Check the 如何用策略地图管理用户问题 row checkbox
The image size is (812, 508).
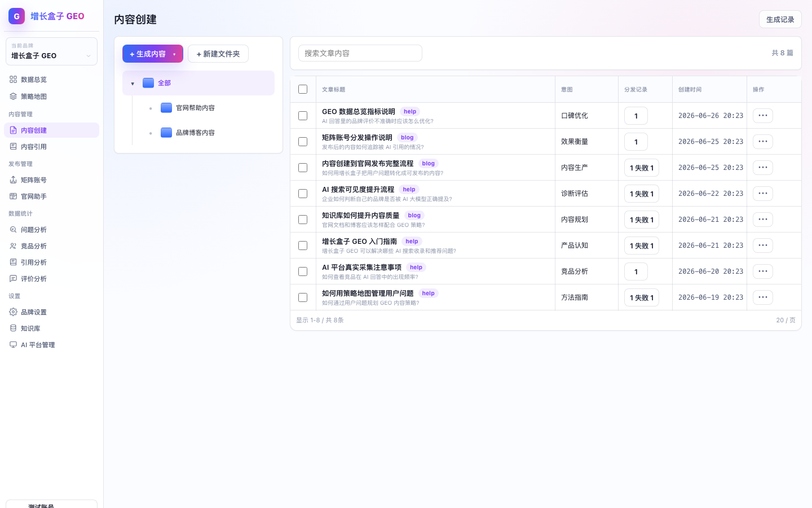(x=303, y=297)
